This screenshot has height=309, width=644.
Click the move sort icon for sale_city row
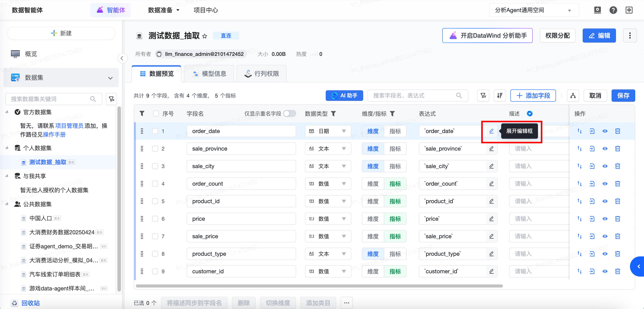click(580, 166)
